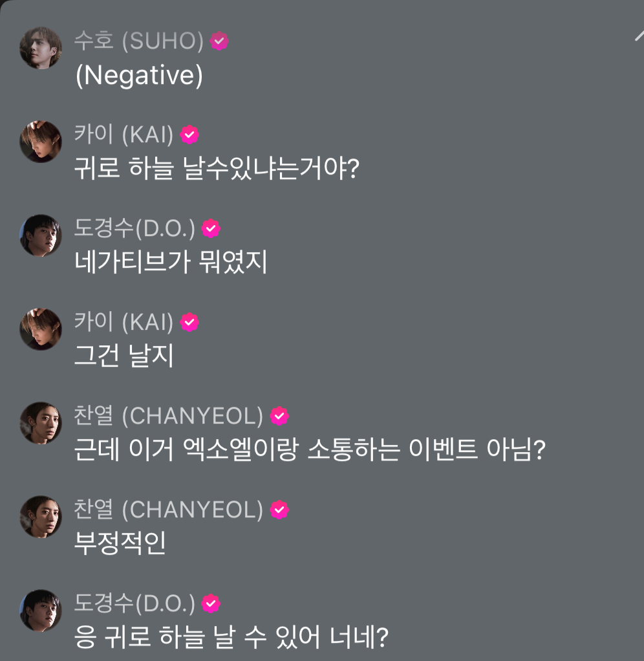Click 찬열 (CHANYEOL) name above '근데 이거 엑소엘이랑'
The height and width of the screenshot is (661, 644).
pos(169,416)
